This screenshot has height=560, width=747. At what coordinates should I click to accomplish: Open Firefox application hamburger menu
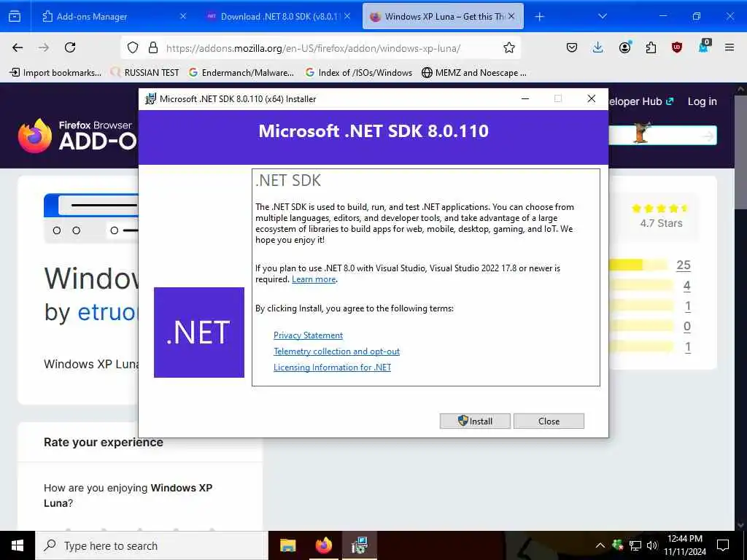(x=729, y=47)
